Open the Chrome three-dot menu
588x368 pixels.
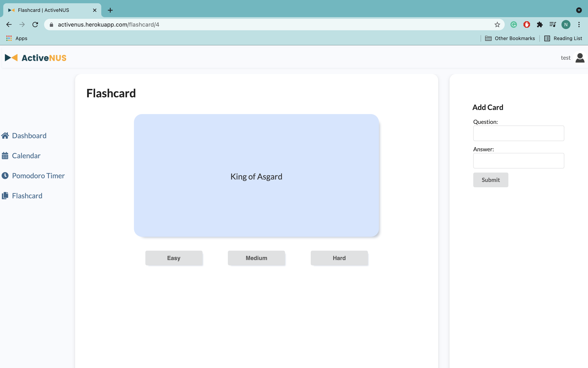tap(579, 25)
